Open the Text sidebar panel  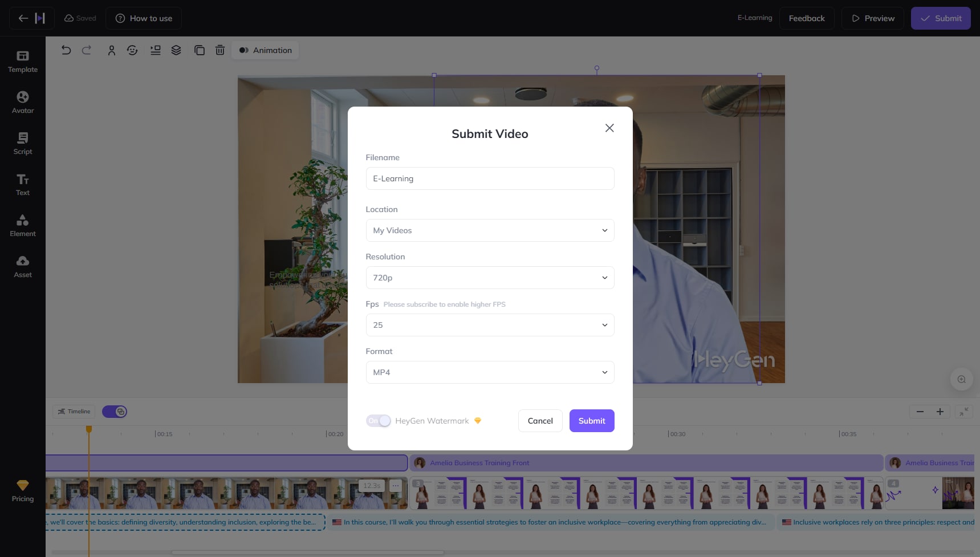[23, 185]
